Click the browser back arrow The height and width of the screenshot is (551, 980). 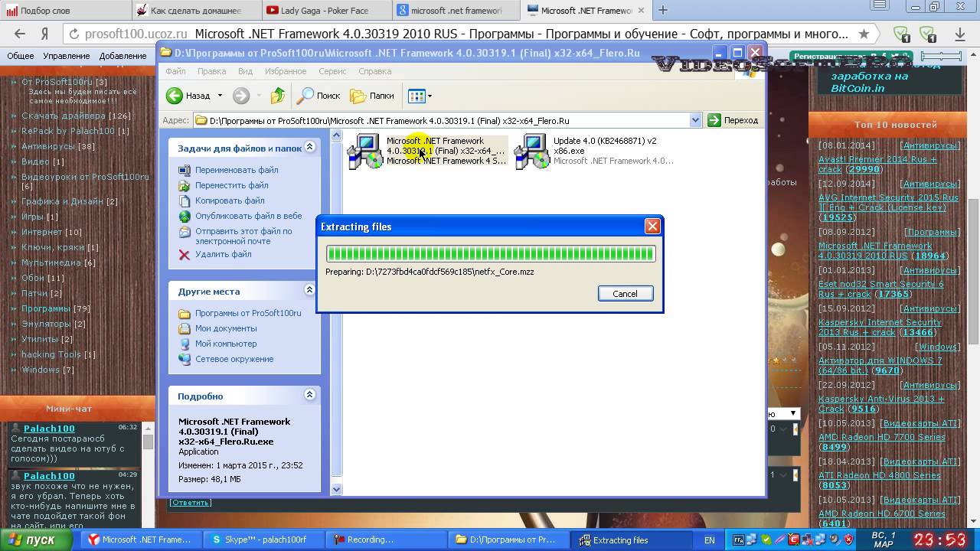click(x=20, y=34)
